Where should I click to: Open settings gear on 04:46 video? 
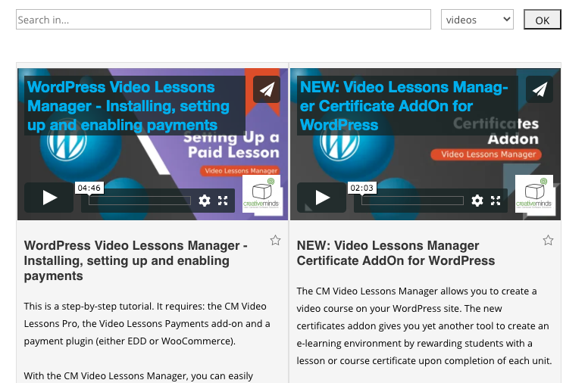point(205,201)
